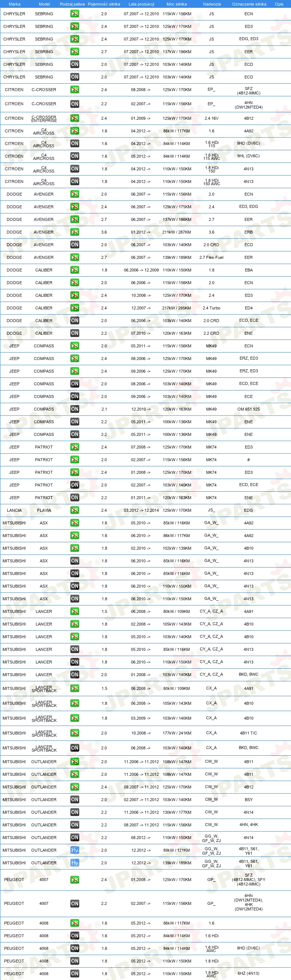
Task: Click petrol icon in Mitsubishi ASX 4B10 row
Action: (75, 548)
